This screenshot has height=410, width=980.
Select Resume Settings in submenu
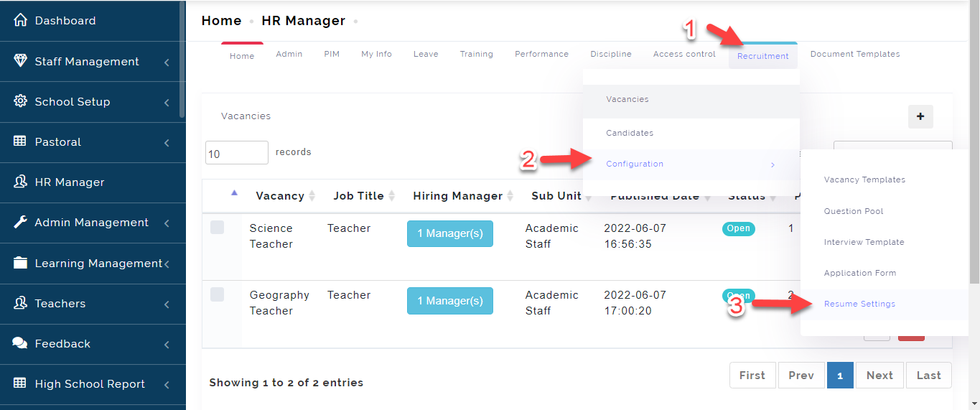[x=885, y=304]
